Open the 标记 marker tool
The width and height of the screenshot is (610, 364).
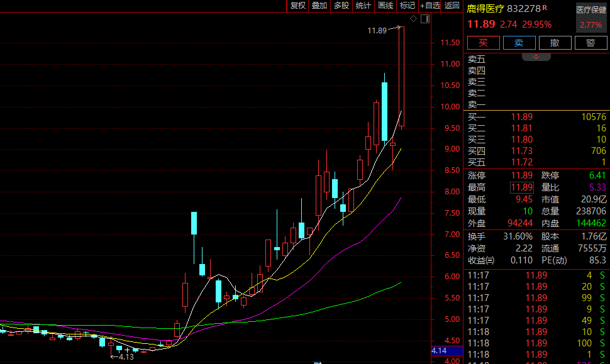pos(408,6)
